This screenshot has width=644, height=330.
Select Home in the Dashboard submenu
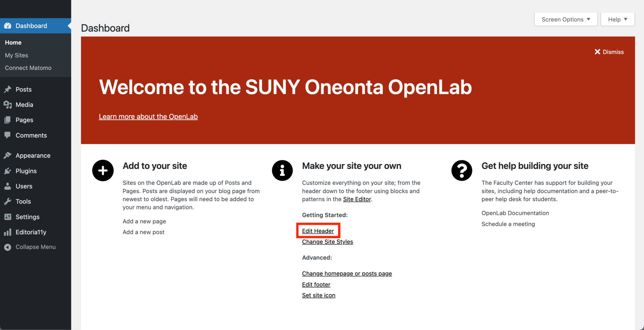(13, 43)
